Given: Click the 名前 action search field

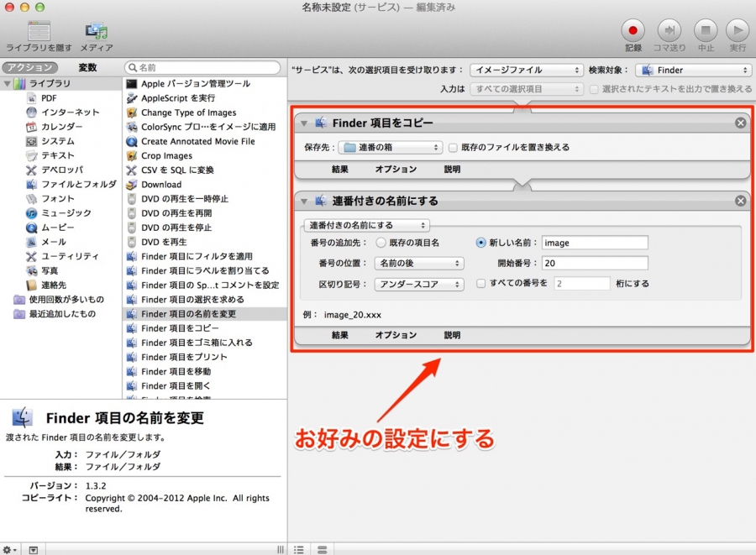Looking at the screenshot, I should tap(202, 67).
